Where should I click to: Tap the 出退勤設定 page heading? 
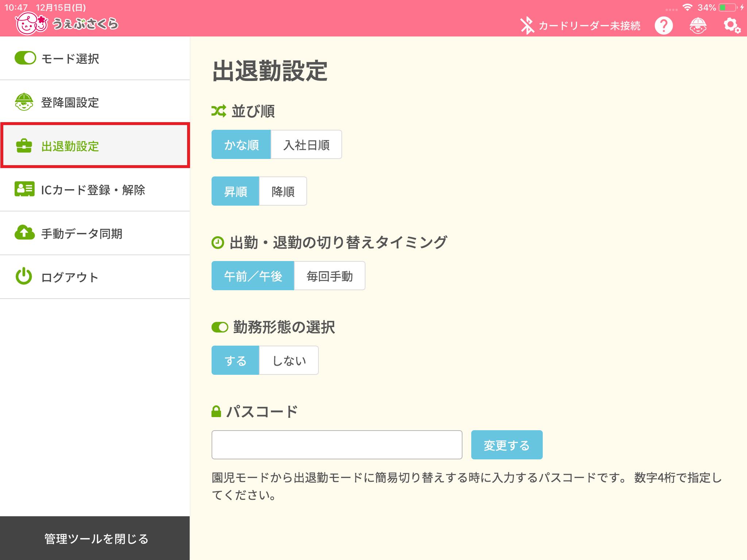point(270,71)
